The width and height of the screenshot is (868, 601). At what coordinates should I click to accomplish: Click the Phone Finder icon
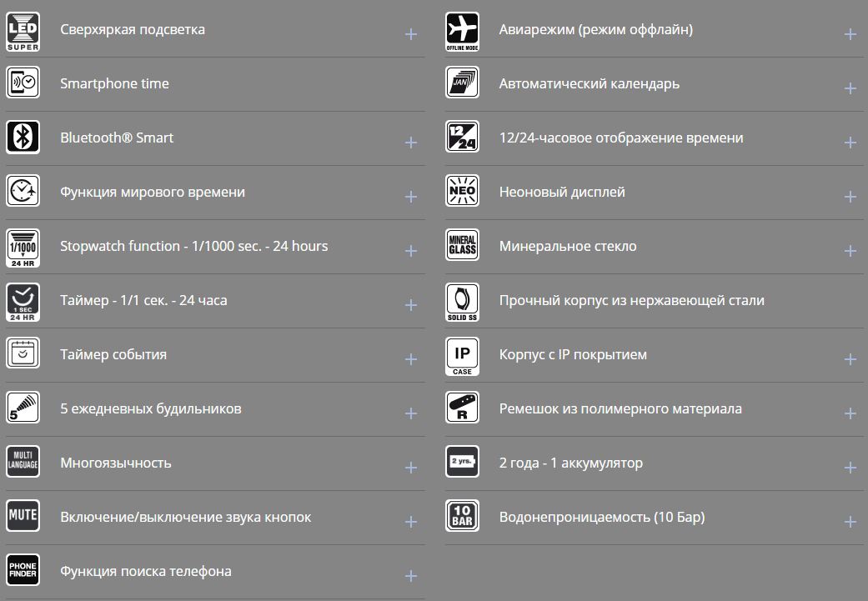[23, 571]
